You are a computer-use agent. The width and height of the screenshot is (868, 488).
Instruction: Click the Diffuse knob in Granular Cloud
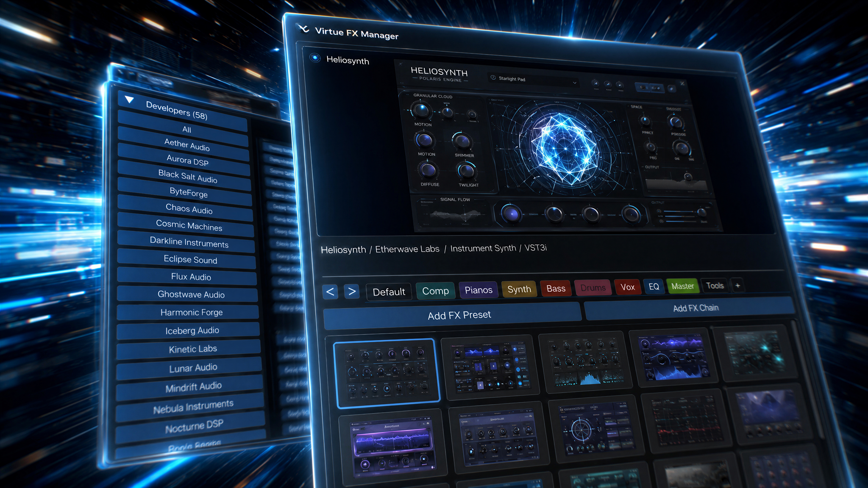[428, 170]
